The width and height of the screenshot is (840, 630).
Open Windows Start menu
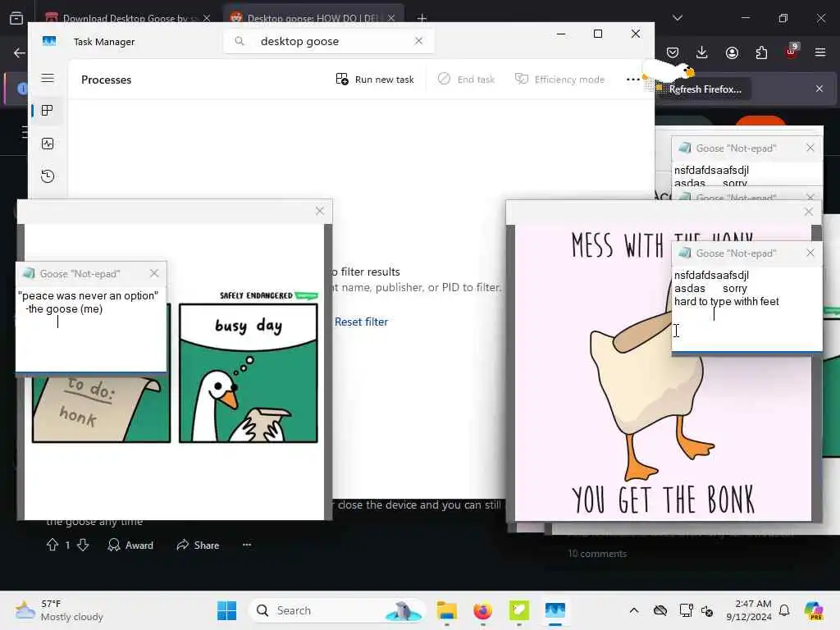(226, 610)
